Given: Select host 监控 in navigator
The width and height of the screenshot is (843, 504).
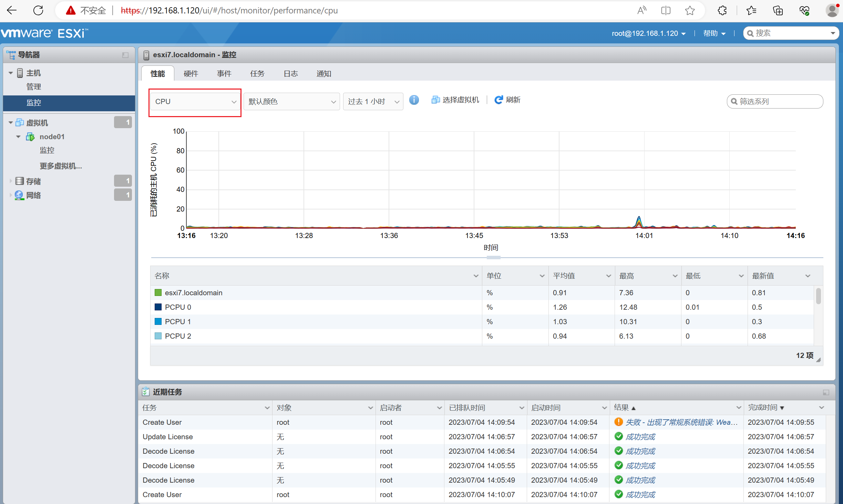Looking at the screenshot, I should 69,103.
